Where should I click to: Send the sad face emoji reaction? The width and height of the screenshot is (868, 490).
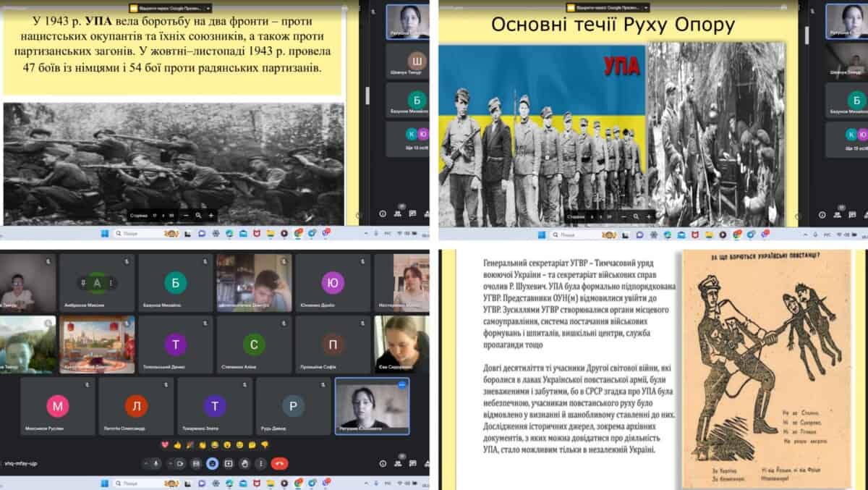click(239, 445)
